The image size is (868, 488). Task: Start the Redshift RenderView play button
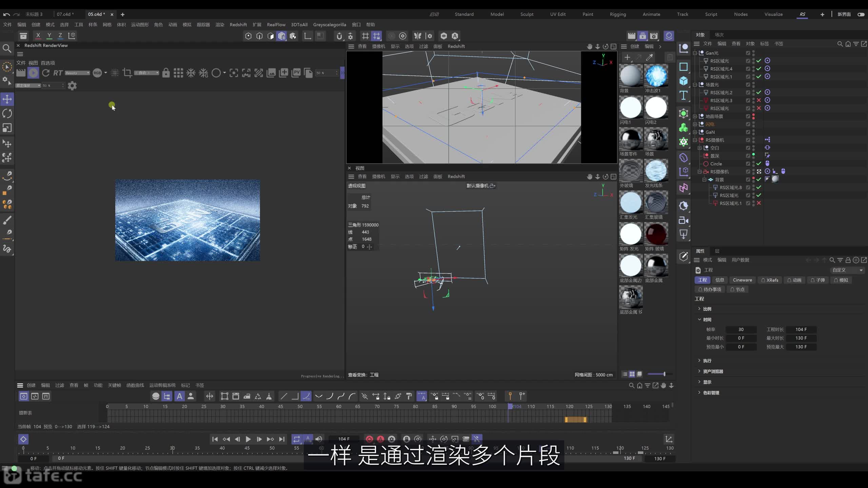click(33, 73)
